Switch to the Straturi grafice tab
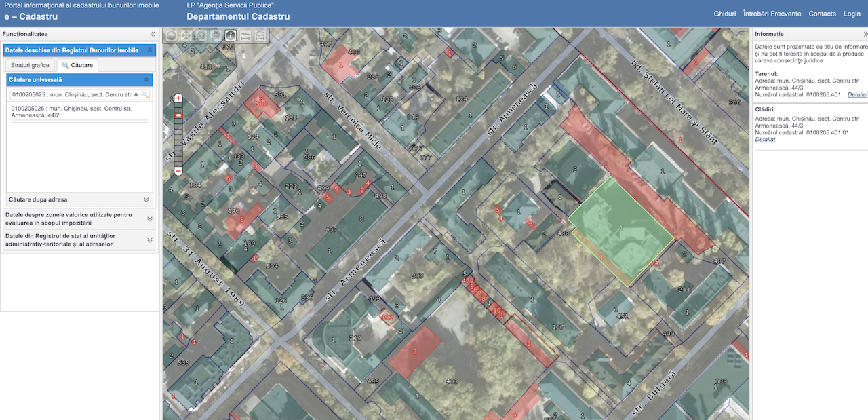868x420 pixels. 29,64
